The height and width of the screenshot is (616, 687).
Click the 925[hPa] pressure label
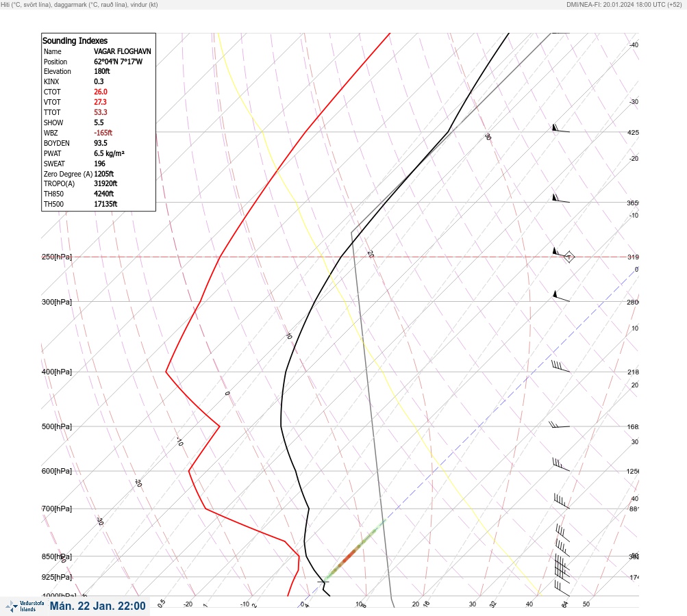(x=57, y=577)
